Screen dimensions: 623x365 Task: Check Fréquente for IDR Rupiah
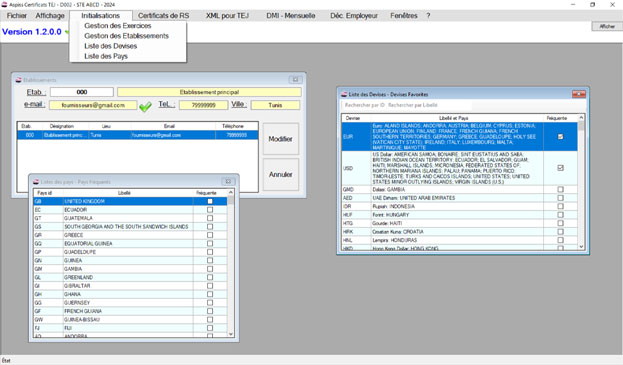560,206
